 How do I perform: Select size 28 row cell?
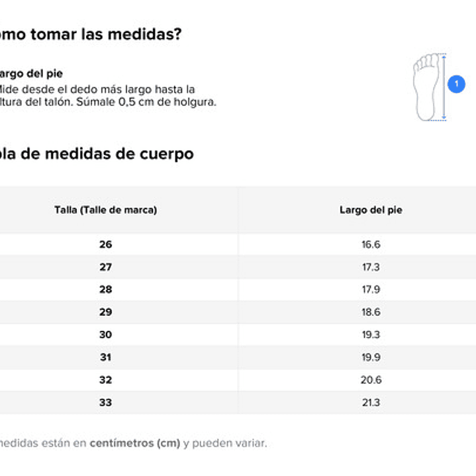coord(105,289)
